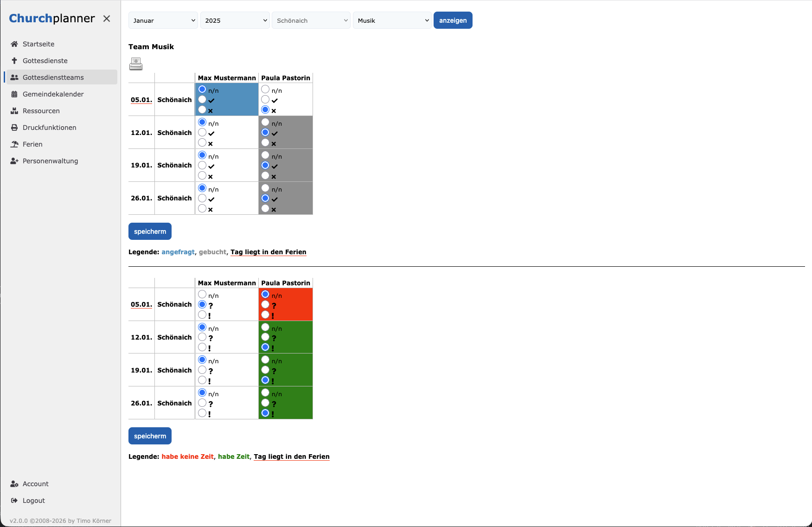Select n/n for Paula Pastorin in first table on 12.01.
812x527 pixels.
tap(265, 122)
